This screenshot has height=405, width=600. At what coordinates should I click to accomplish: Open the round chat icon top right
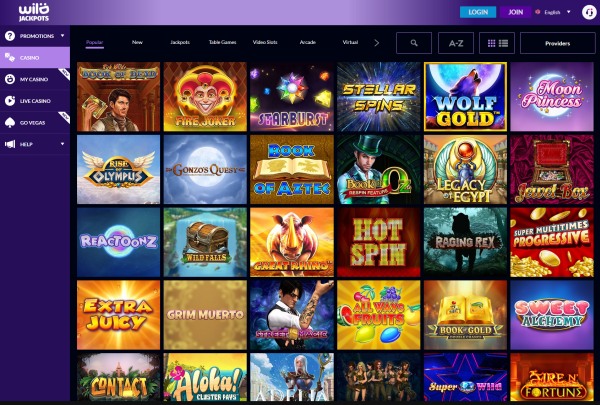point(589,12)
